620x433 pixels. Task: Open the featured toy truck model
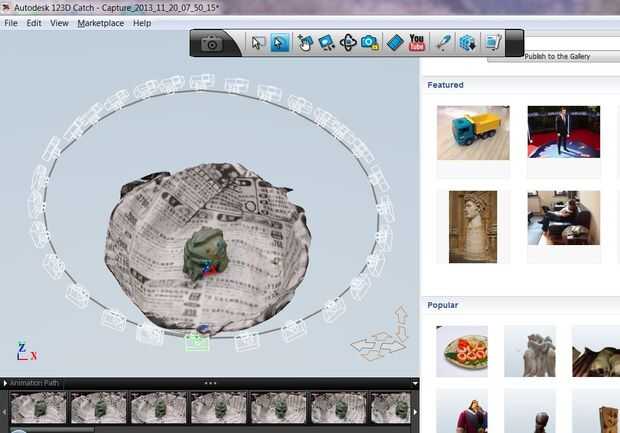[x=473, y=133]
